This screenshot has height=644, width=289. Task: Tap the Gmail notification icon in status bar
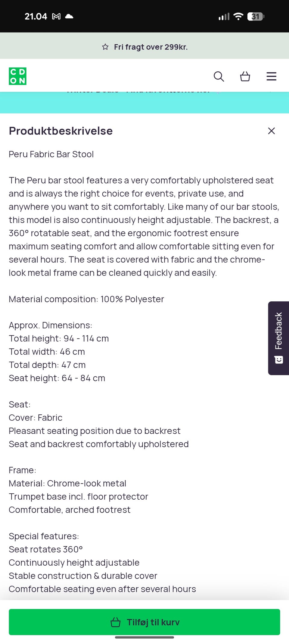click(56, 17)
